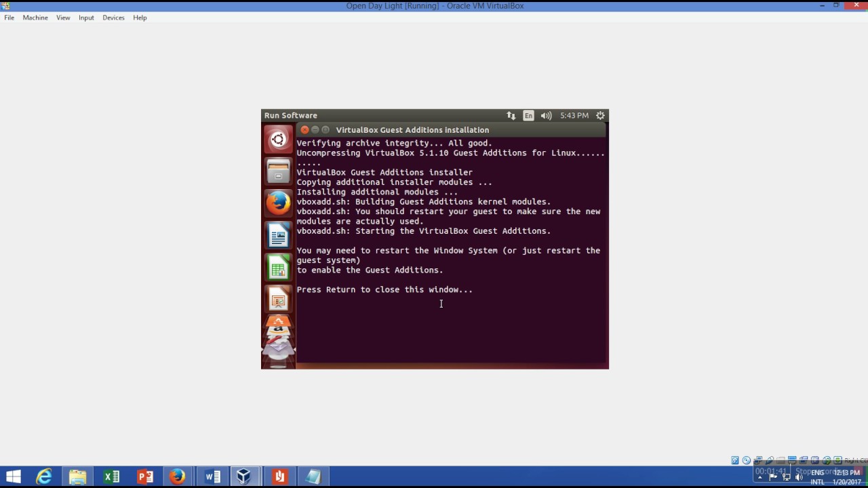Click VirtualBox network adapters status icon
868x488 pixels.
(x=758, y=460)
